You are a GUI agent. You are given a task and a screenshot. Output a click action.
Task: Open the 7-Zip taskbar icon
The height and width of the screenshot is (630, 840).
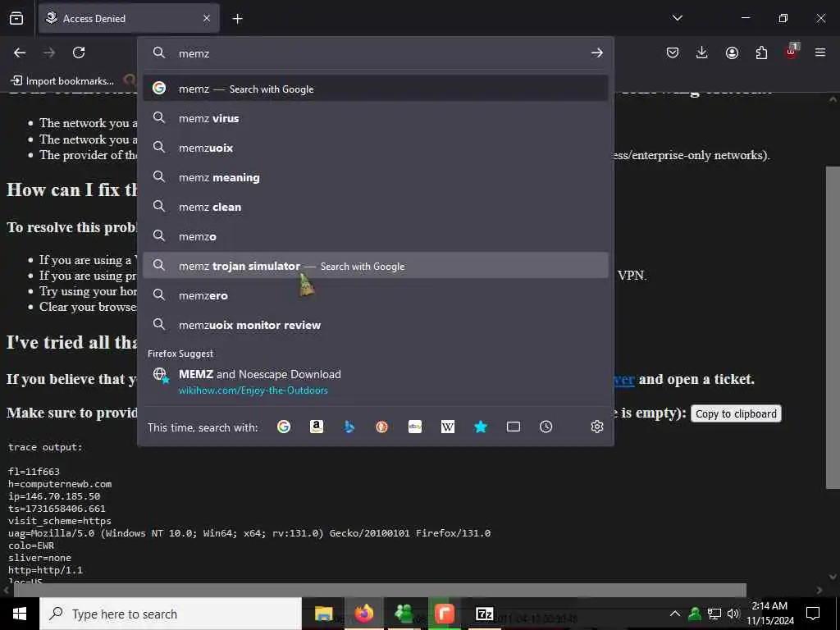484,614
